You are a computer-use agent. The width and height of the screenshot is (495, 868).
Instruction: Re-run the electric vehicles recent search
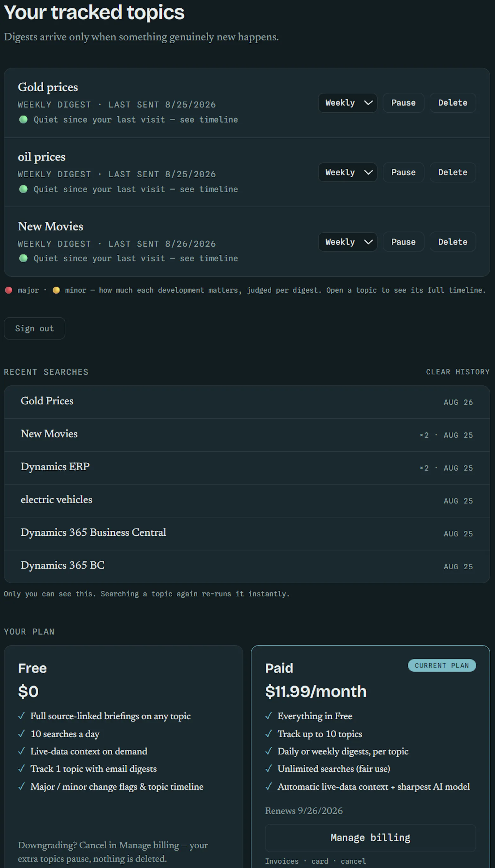pyautogui.click(x=247, y=501)
